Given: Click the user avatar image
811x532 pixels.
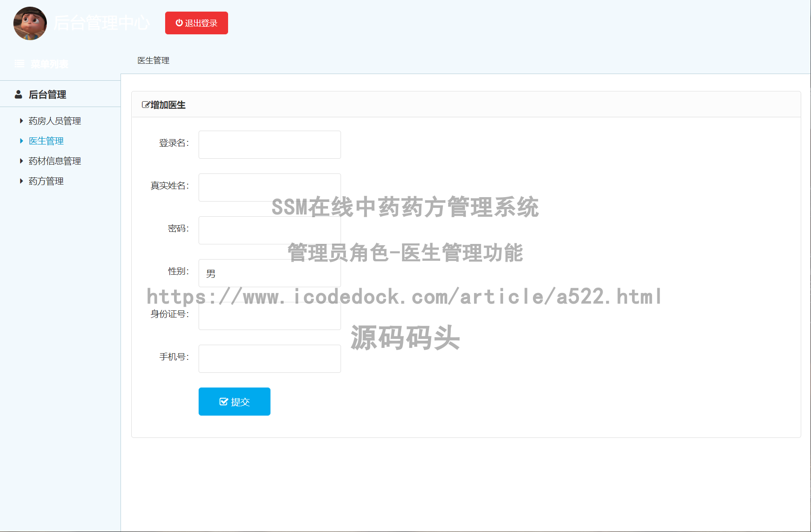Looking at the screenshot, I should 29,24.
